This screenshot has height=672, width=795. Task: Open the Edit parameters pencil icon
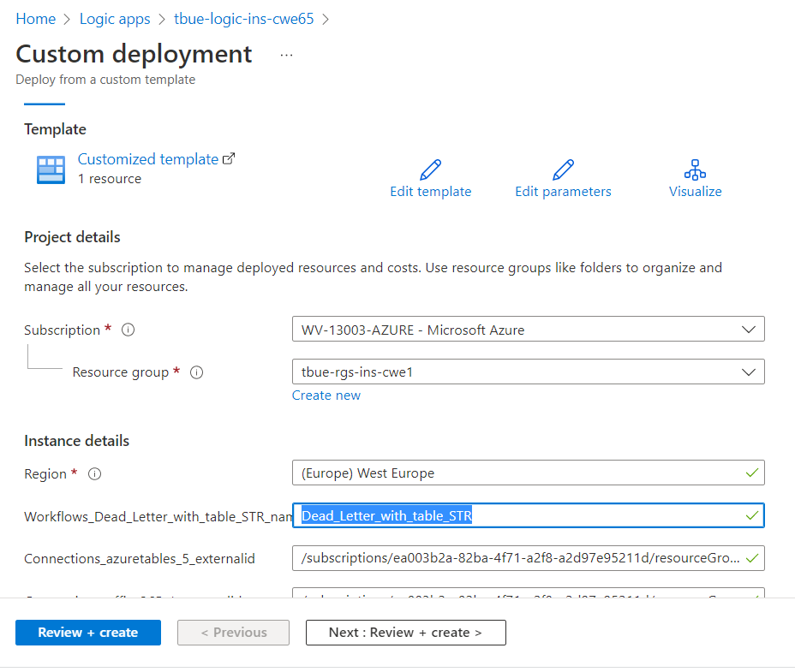pyautogui.click(x=563, y=169)
